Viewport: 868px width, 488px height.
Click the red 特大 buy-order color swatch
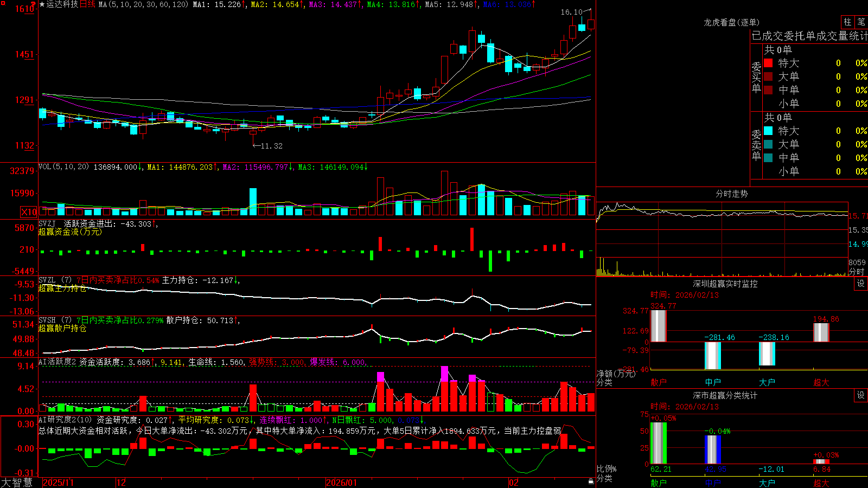(x=768, y=63)
